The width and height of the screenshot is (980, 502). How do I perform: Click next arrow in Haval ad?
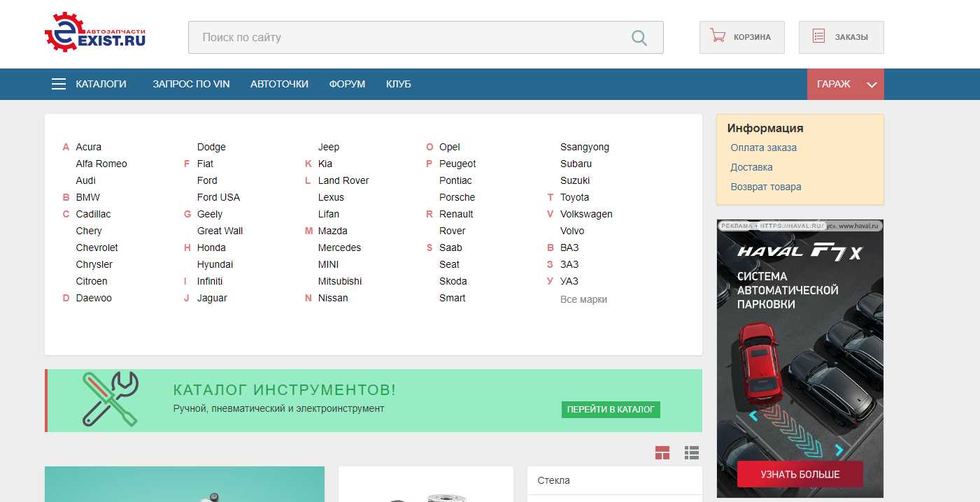click(x=839, y=450)
